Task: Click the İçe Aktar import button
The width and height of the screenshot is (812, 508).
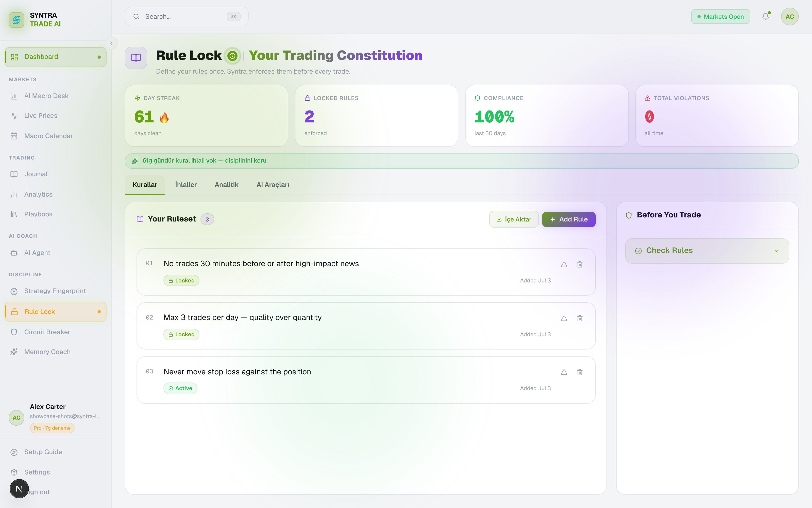Action: pos(514,219)
